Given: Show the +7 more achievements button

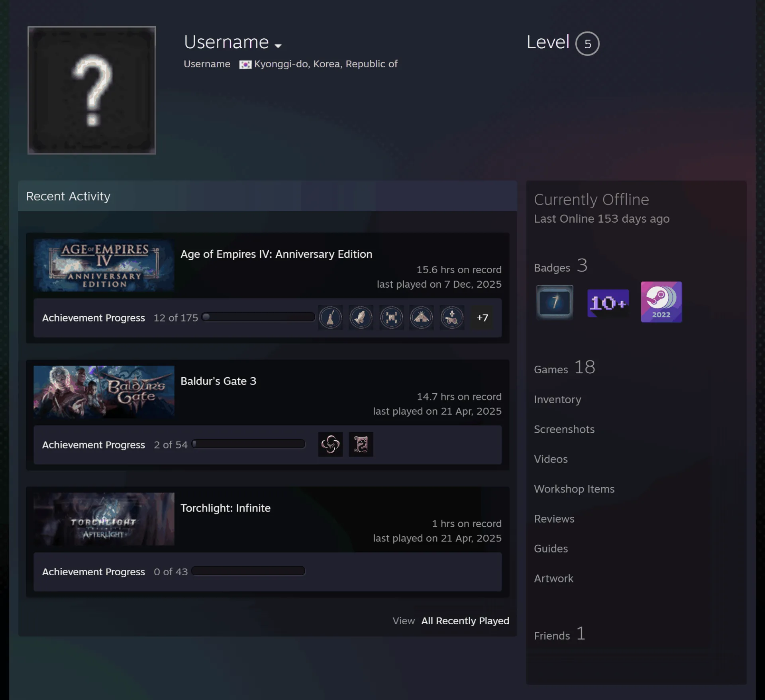Looking at the screenshot, I should coord(482,318).
